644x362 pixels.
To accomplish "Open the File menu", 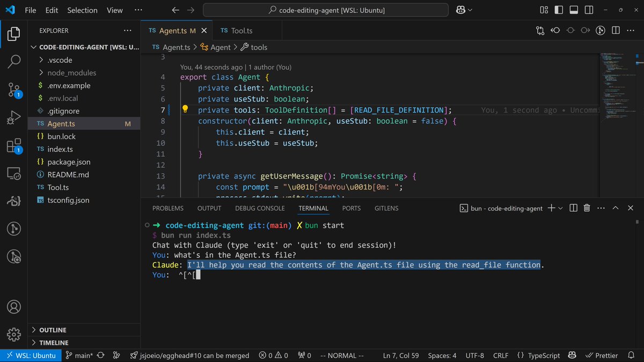I will coord(31,10).
